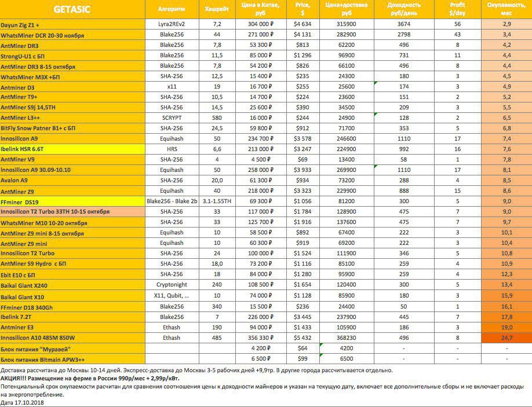The width and height of the screenshot is (532, 407).
Task: Click the Cryptonight algorithm cell
Action: [172, 285]
